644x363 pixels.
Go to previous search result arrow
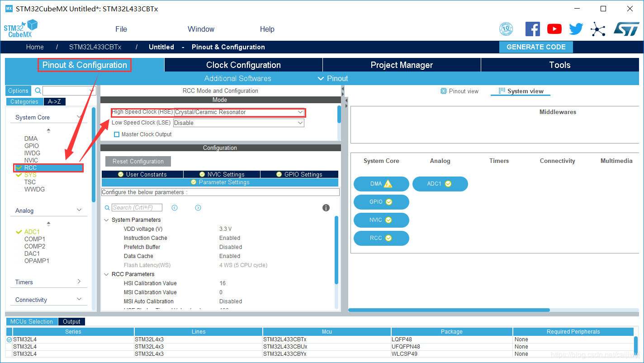175,208
